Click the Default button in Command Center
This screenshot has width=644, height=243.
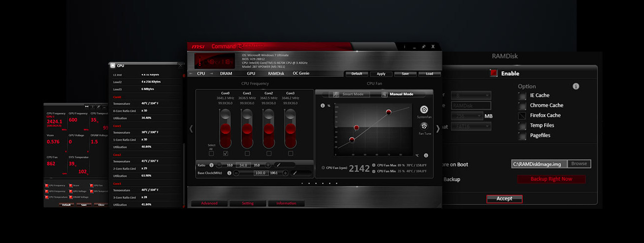(x=357, y=74)
